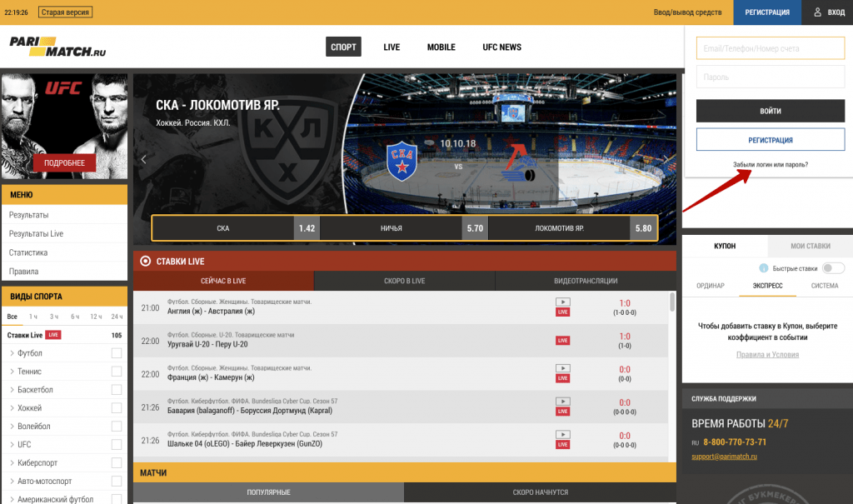
Task: Click previous banner arrow
Action: click(x=143, y=159)
